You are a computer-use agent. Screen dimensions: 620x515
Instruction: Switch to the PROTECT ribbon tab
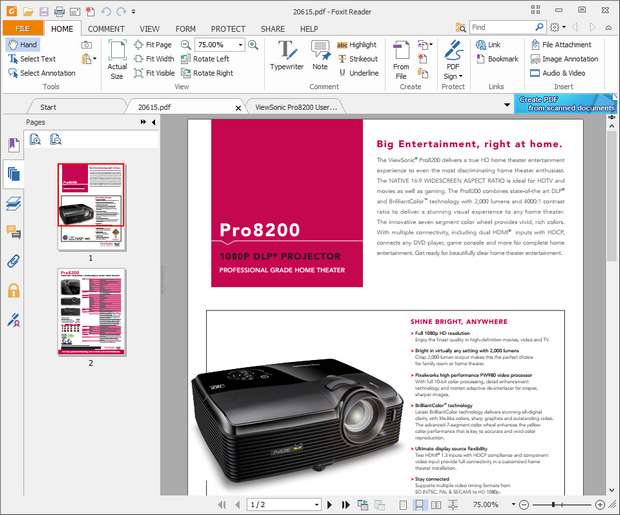[x=228, y=29]
